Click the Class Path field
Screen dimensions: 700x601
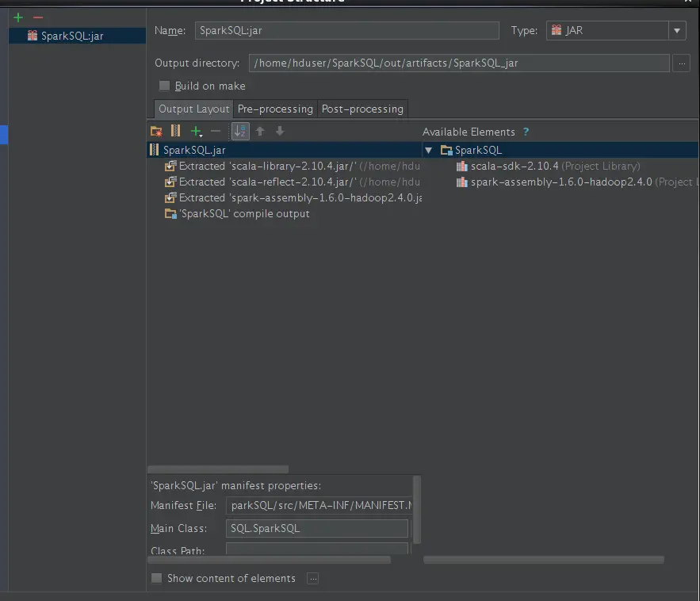pos(316,549)
